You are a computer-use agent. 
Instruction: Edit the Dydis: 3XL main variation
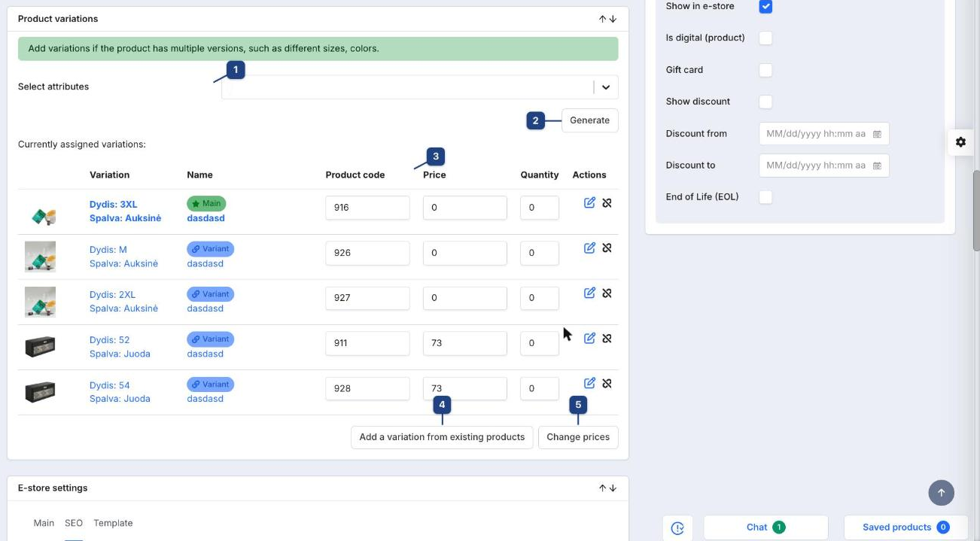(589, 202)
